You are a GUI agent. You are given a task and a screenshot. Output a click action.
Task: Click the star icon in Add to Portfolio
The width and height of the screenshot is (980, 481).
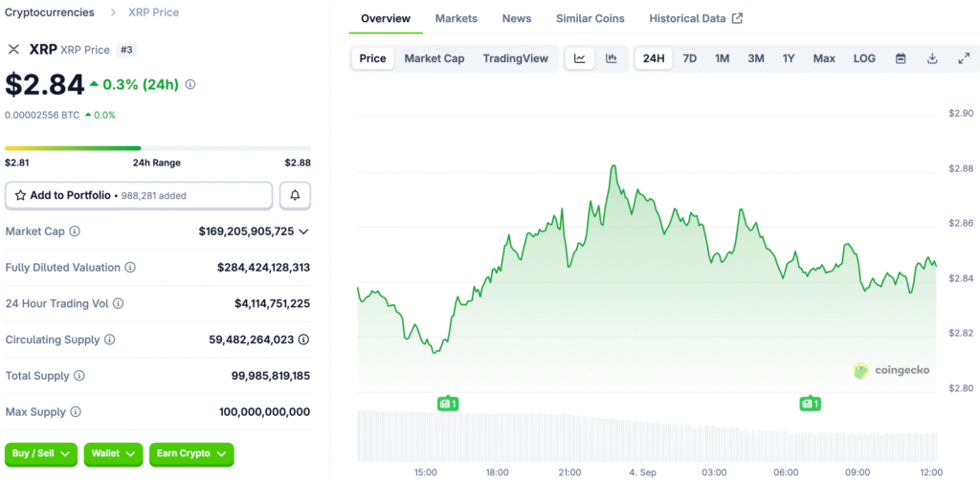coord(20,195)
